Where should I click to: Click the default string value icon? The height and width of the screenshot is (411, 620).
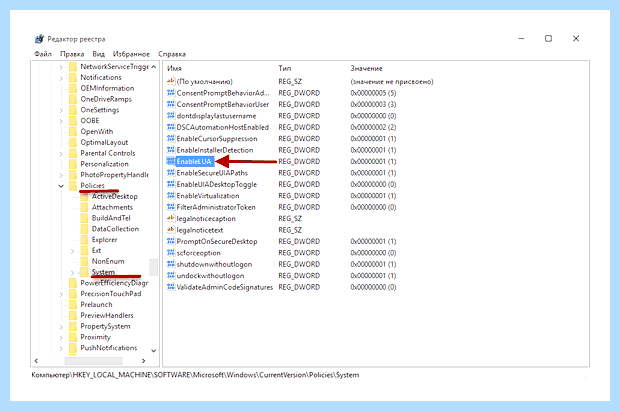click(171, 81)
